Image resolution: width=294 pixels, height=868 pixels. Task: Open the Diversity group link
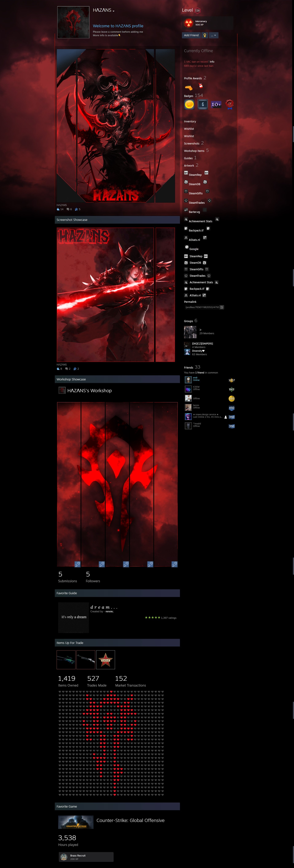tap(198, 351)
